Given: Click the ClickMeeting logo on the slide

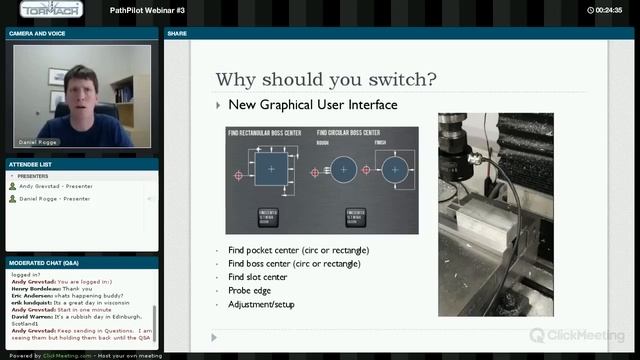Looking at the screenshot, I should (577, 336).
